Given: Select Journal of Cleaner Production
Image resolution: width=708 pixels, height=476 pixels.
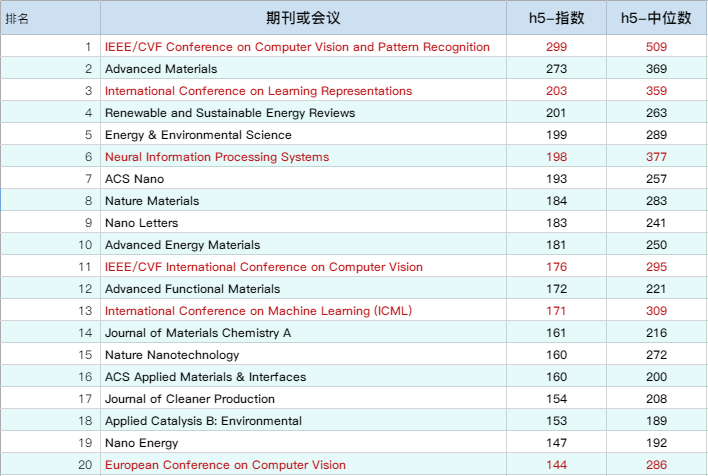Looking at the screenshot, I should [x=189, y=399].
